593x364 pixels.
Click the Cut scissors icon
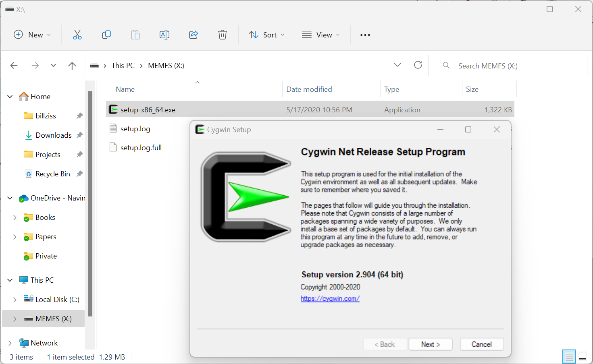tap(77, 35)
